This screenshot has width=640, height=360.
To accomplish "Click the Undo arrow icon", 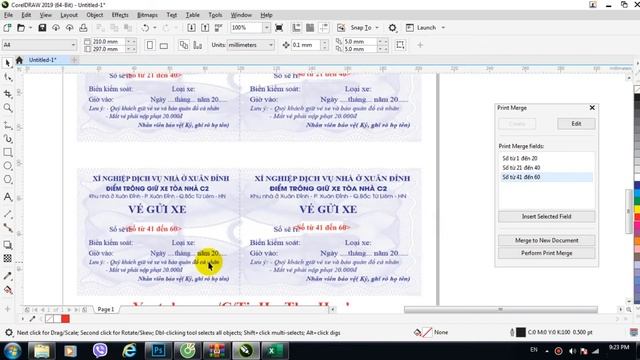I will point(145,28).
